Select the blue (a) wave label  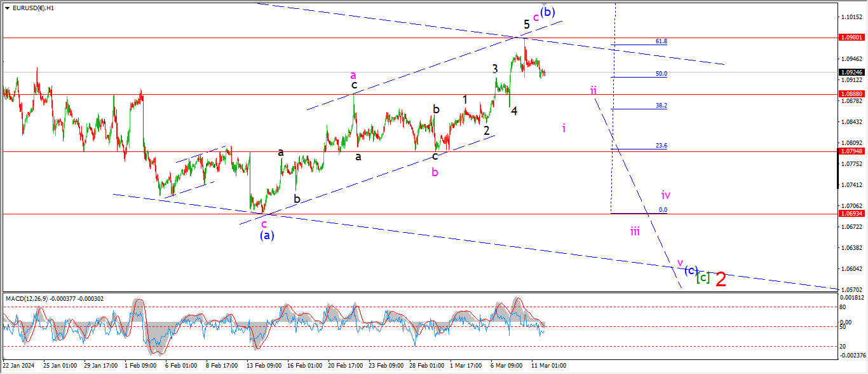267,235
